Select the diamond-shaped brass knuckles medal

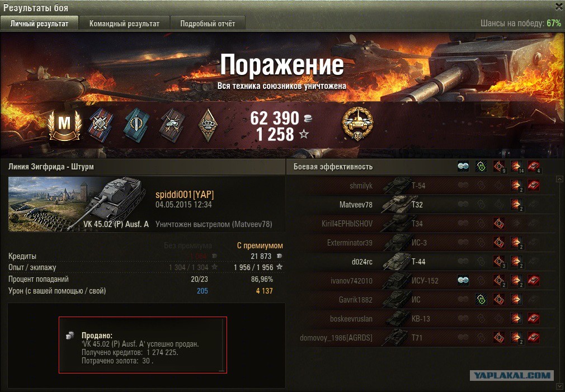(x=208, y=125)
